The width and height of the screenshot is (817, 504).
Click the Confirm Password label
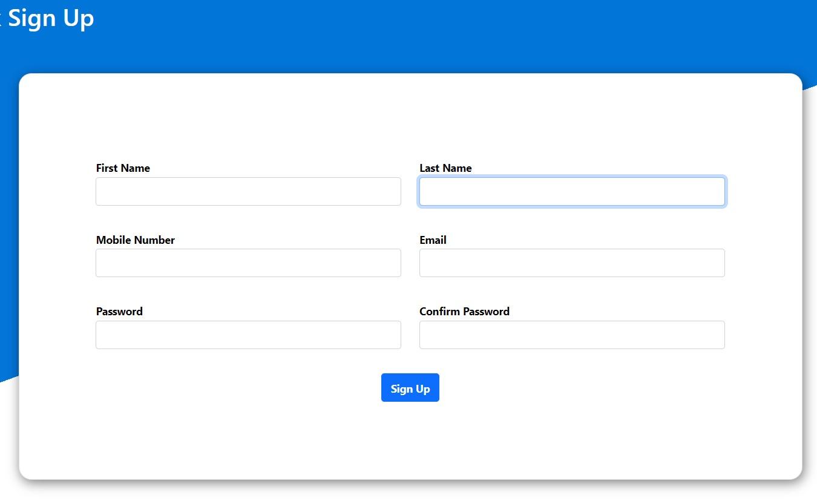coord(464,311)
